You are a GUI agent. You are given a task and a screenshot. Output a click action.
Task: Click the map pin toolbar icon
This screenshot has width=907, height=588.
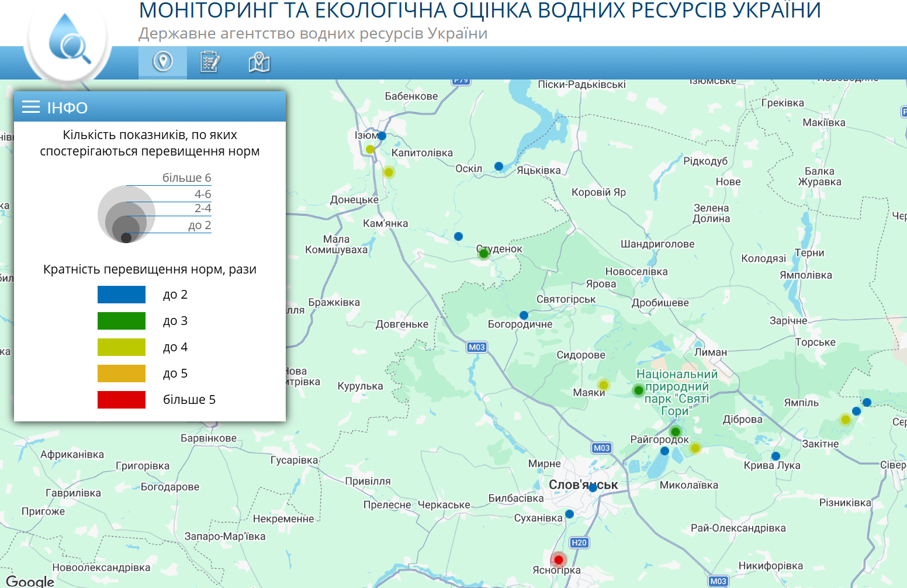coord(162,61)
